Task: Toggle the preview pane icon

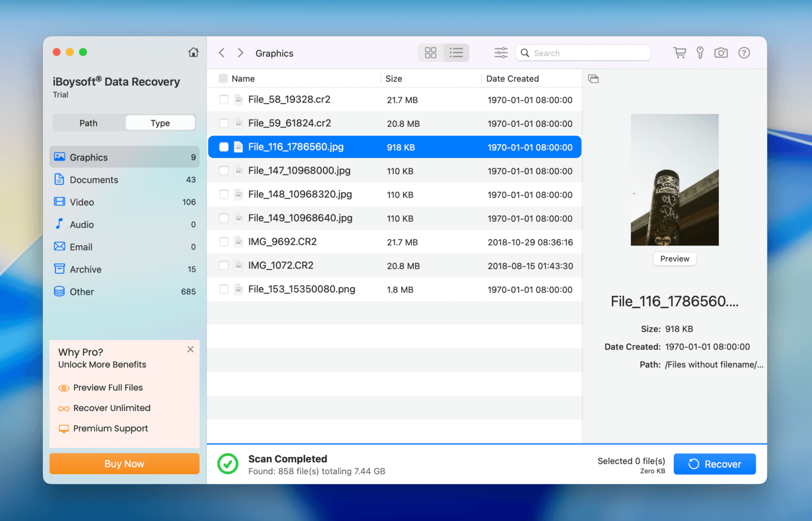Action: 593,78
